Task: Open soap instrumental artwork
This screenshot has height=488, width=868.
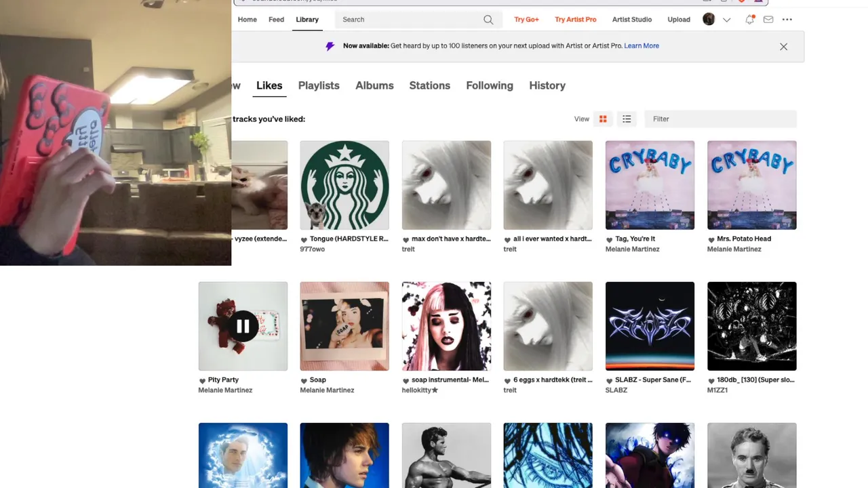Action: pos(446,326)
